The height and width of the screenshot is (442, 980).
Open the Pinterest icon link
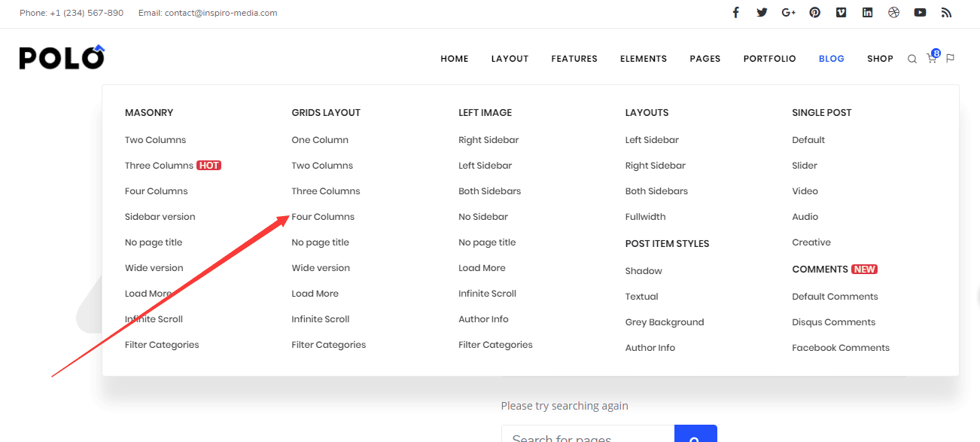[814, 13]
